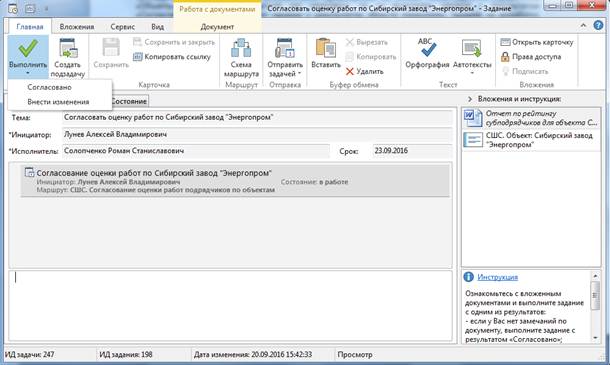Click Просмотр in the status bar
This screenshot has width=610, height=365.
(355, 355)
